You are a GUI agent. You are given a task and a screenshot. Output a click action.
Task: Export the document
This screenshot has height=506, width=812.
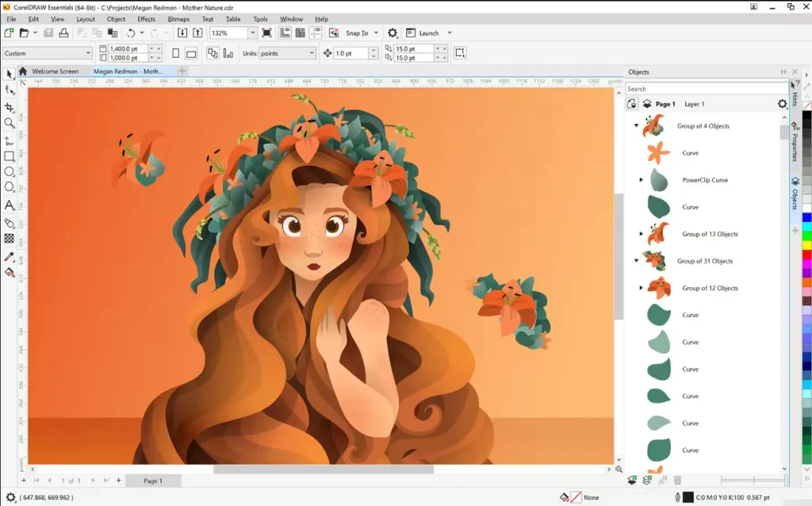(197, 33)
